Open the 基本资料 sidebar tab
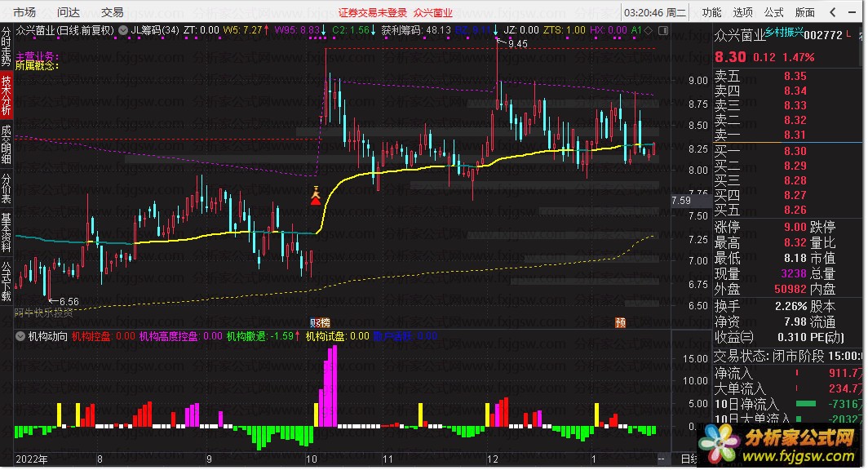868x470 pixels. pyautogui.click(x=6, y=233)
